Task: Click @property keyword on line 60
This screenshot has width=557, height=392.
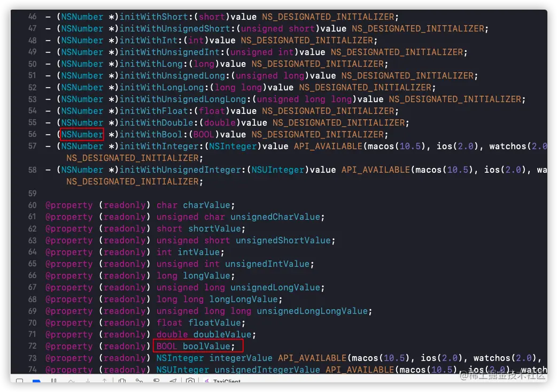Action: pyautogui.click(x=69, y=205)
